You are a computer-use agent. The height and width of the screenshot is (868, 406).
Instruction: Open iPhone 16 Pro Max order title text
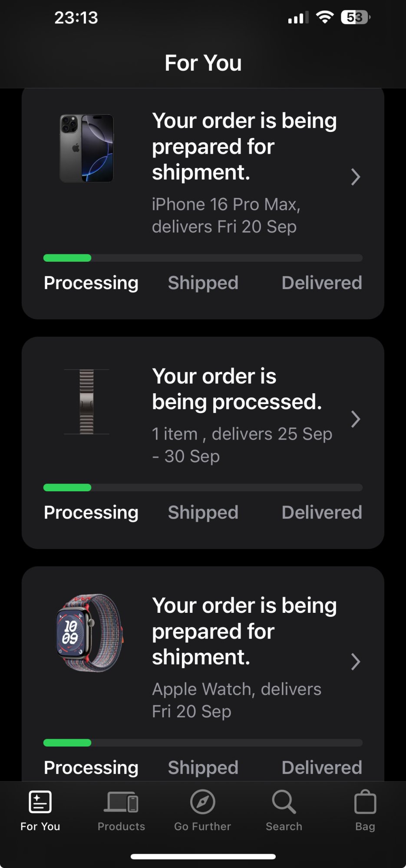244,146
